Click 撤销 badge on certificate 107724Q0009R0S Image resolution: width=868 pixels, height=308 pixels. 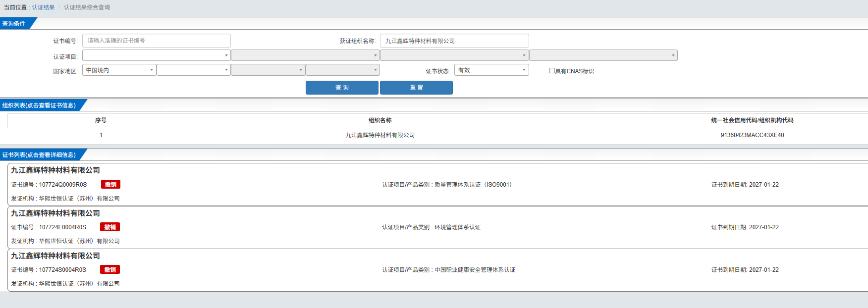[x=110, y=184]
